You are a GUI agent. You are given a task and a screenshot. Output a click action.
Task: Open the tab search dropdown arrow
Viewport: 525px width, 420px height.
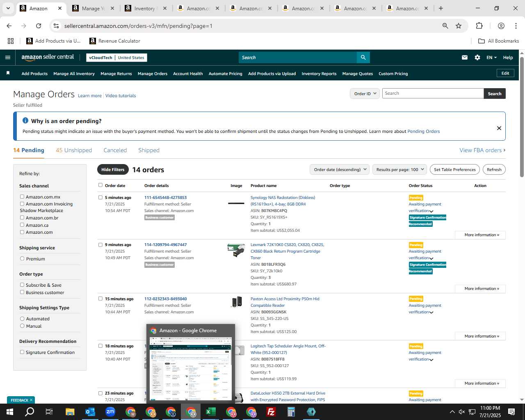[8, 8]
